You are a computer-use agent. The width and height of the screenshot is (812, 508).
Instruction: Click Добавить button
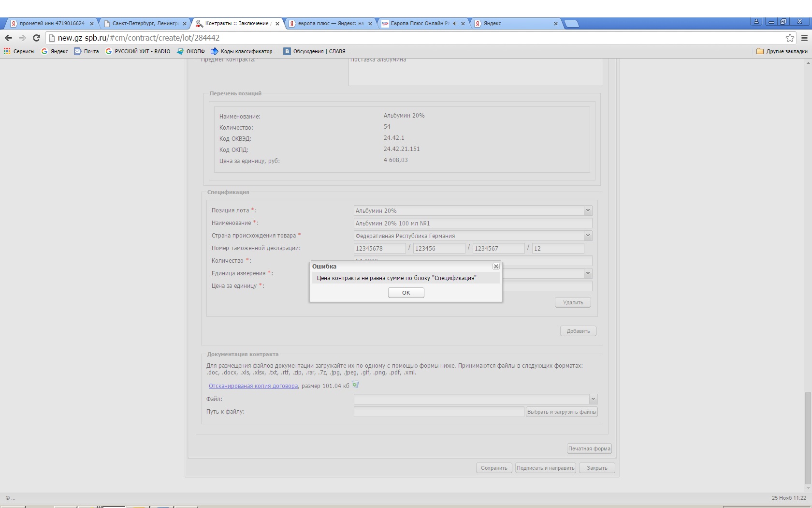coord(578,331)
